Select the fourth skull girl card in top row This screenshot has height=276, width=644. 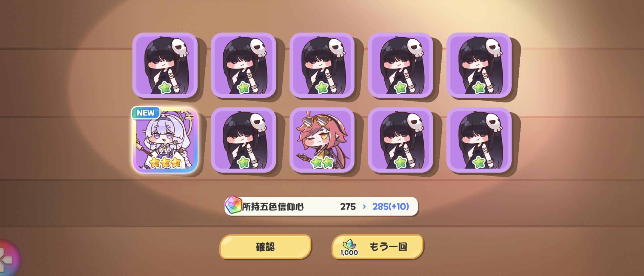click(x=400, y=65)
